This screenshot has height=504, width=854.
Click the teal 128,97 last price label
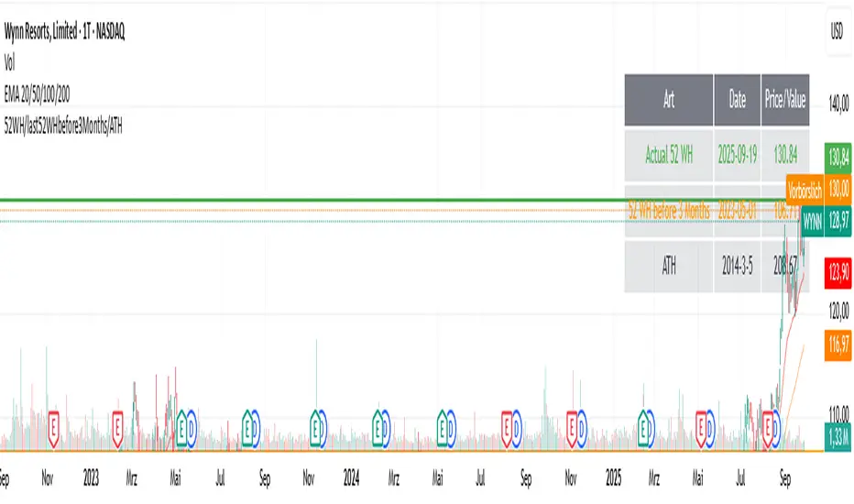(838, 221)
